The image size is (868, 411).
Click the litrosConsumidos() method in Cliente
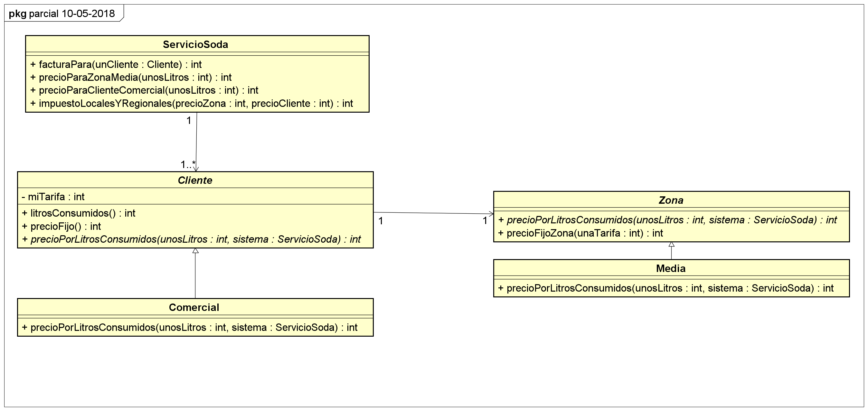(79, 213)
